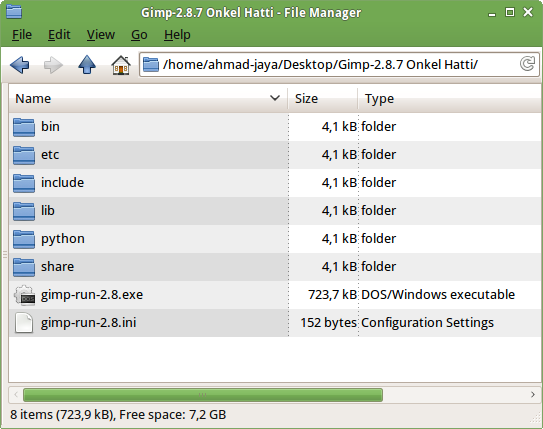Toggle sort order via Name column arrow

(x=275, y=98)
